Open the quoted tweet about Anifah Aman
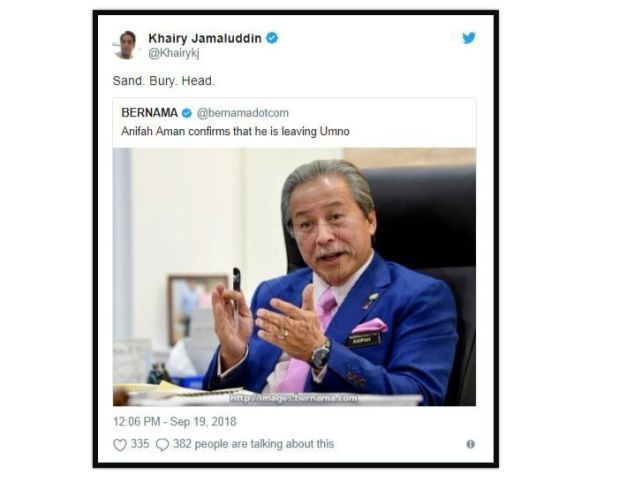Viewport: 620px width, 482px height. pos(294,123)
